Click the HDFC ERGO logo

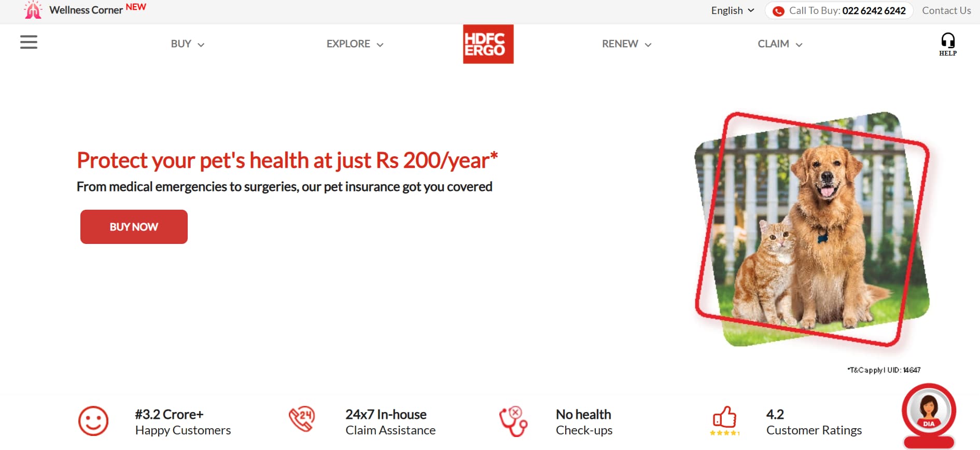pos(488,44)
